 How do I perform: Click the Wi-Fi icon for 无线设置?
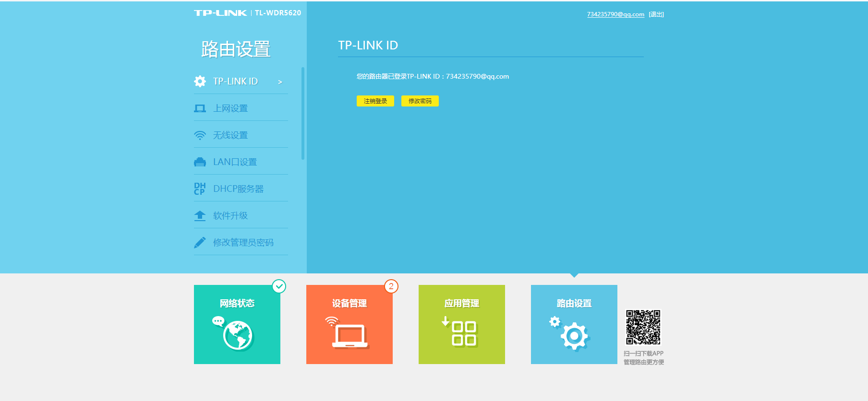coord(200,135)
